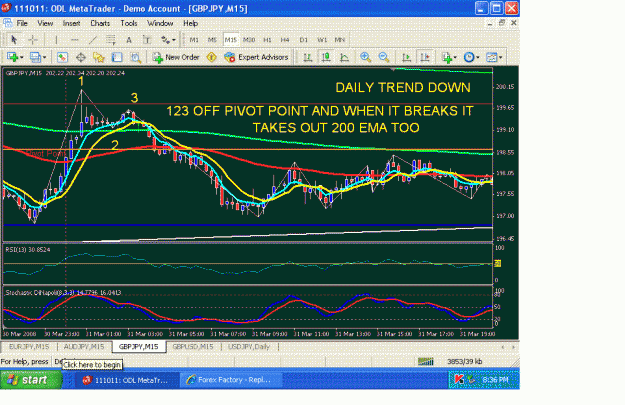Click the 3853/39 kb connection status
The height and width of the screenshot is (405, 625).
464,362
